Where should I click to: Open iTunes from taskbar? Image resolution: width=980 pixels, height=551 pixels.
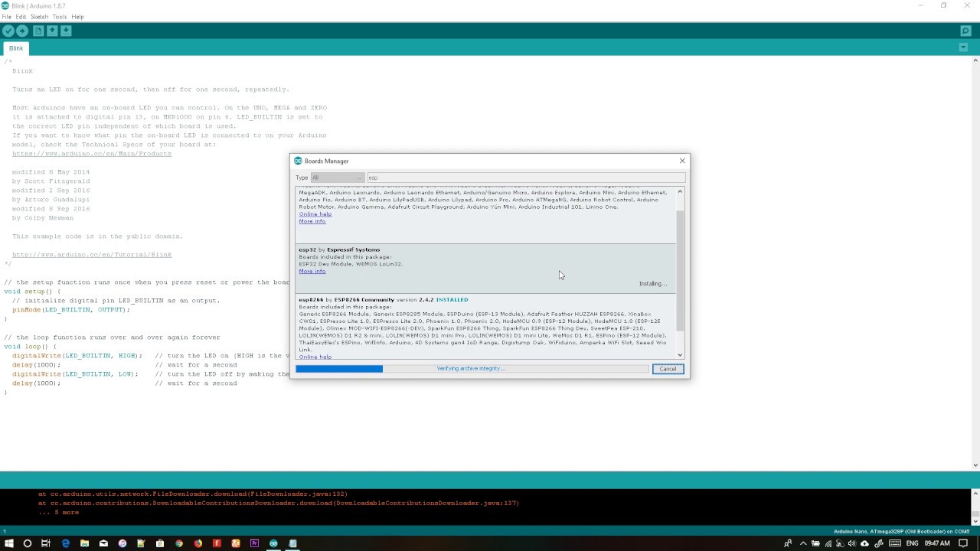tap(122, 543)
